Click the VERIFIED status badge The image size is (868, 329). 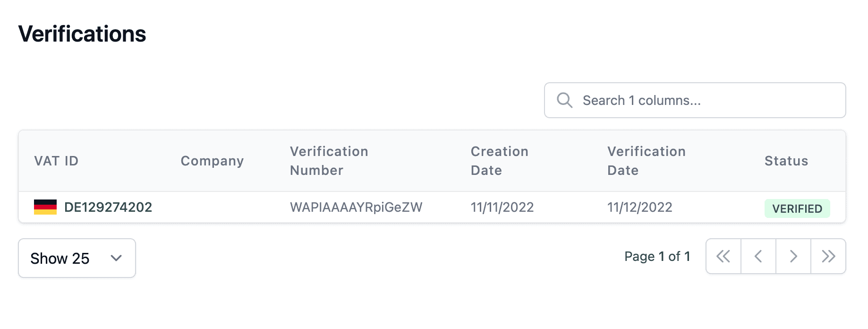click(797, 208)
